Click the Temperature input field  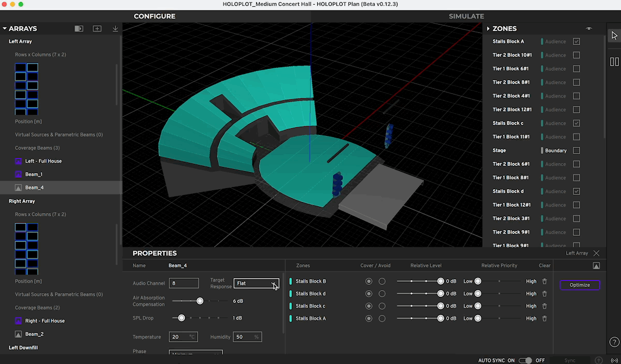click(x=184, y=337)
